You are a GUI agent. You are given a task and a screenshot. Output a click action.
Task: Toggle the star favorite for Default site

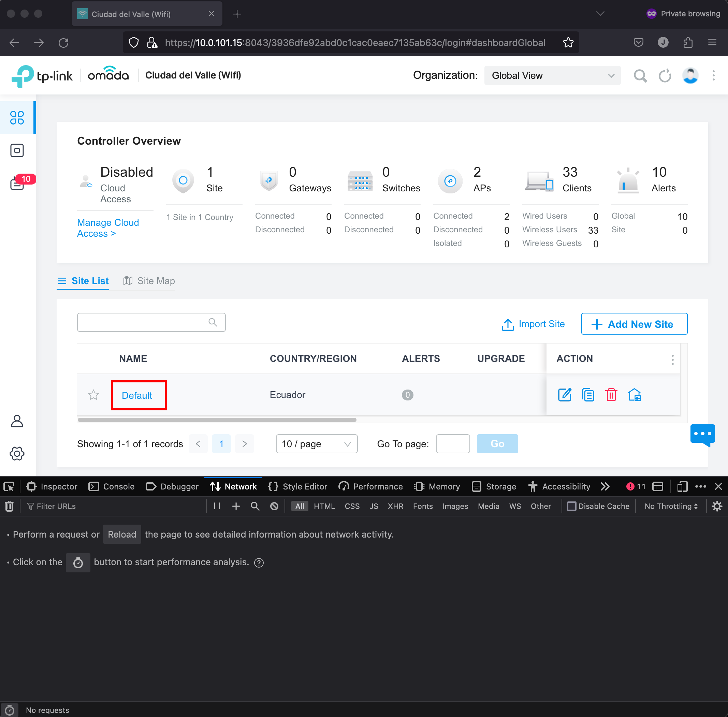point(94,395)
